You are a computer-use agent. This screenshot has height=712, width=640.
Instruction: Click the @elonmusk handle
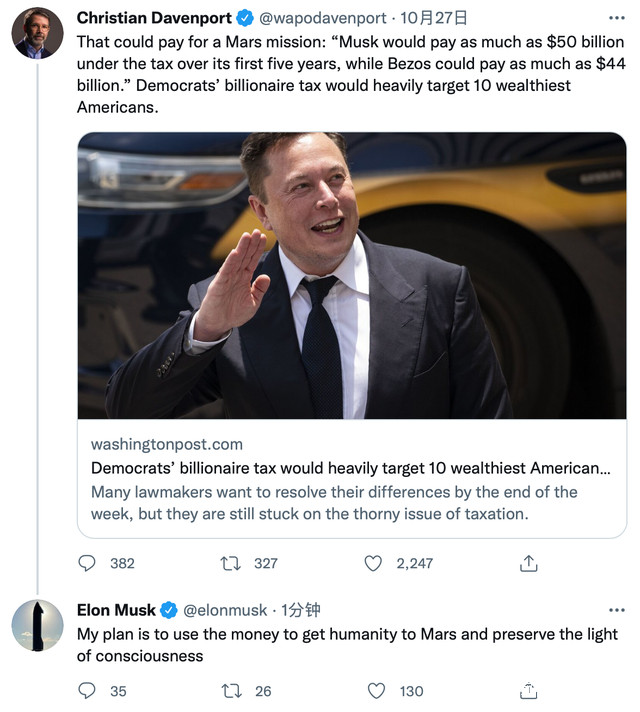(225, 610)
